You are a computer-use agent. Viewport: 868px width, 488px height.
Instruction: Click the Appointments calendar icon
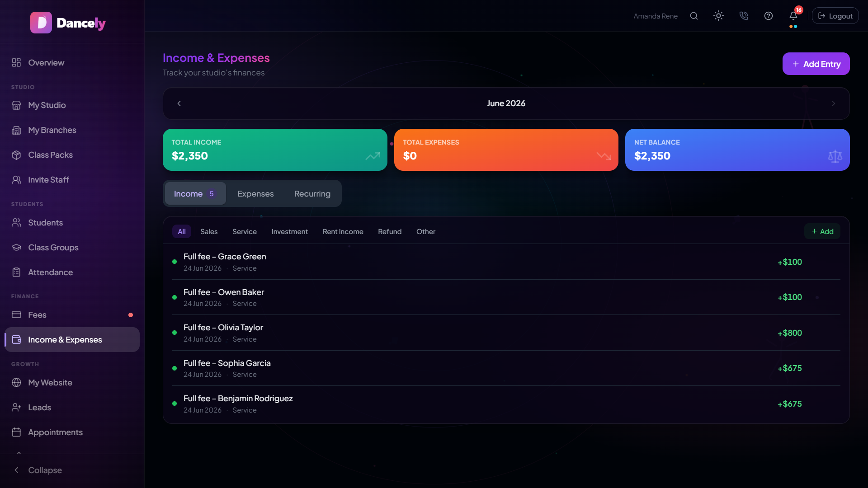16,432
